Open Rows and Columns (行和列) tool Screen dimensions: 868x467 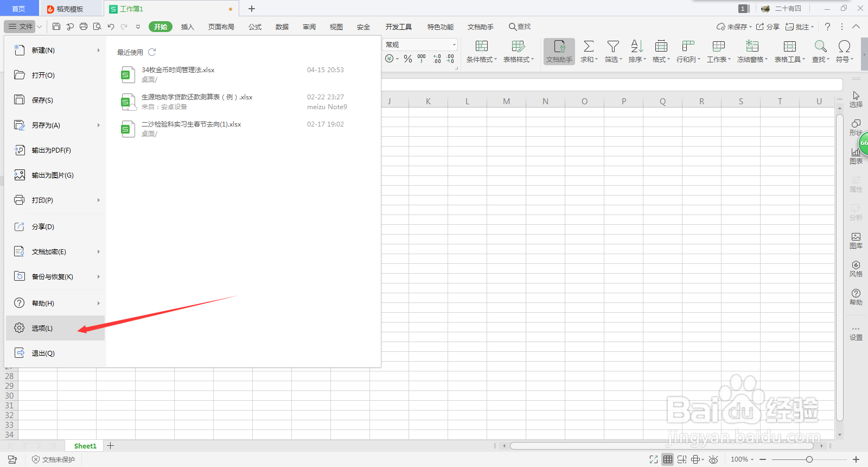click(x=688, y=52)
